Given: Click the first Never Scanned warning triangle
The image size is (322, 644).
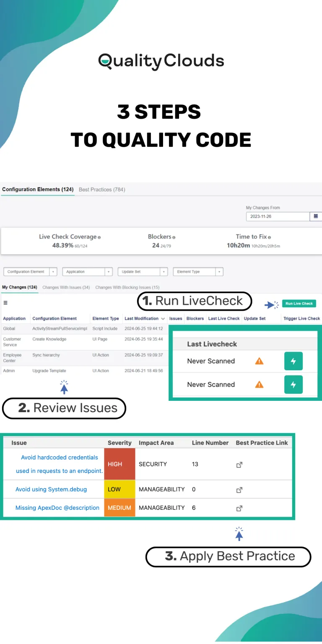Looking at the screenshot, I should [260, 361].
